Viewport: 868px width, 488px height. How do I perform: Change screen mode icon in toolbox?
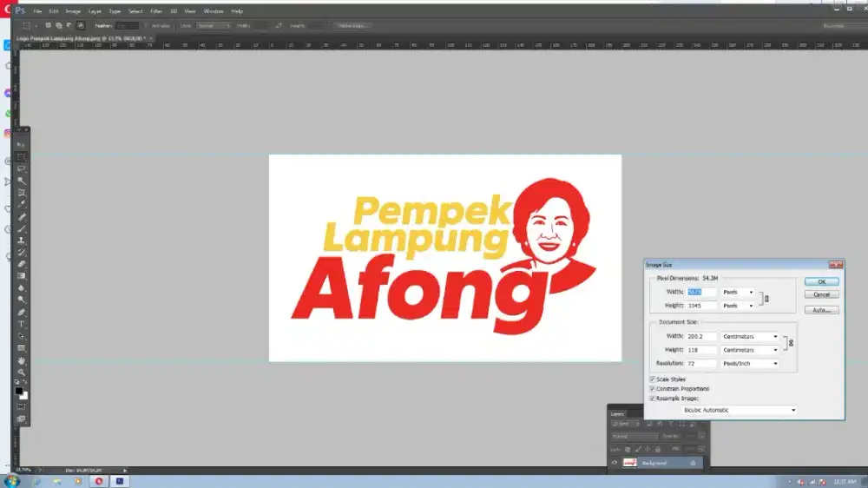click(21, 419)
